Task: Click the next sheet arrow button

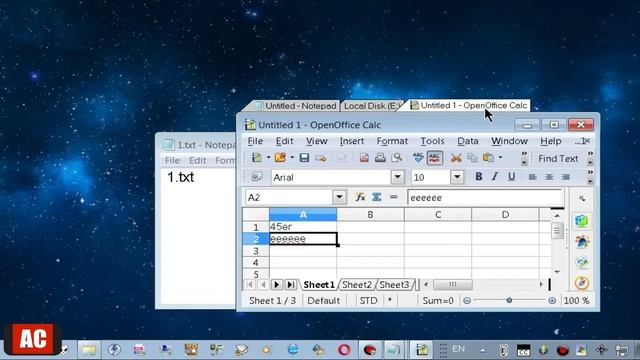Action: 276,284
